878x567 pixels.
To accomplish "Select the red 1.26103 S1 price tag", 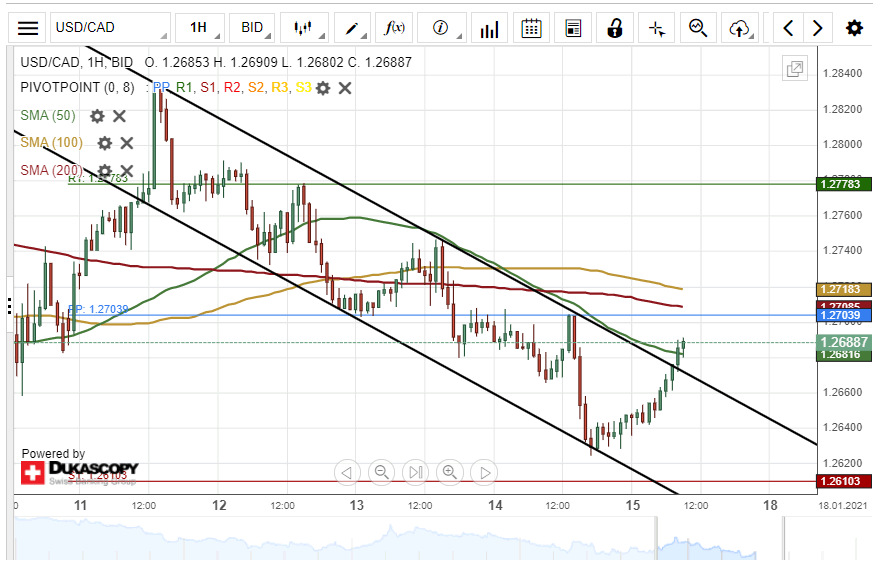I will coord(844,481).
